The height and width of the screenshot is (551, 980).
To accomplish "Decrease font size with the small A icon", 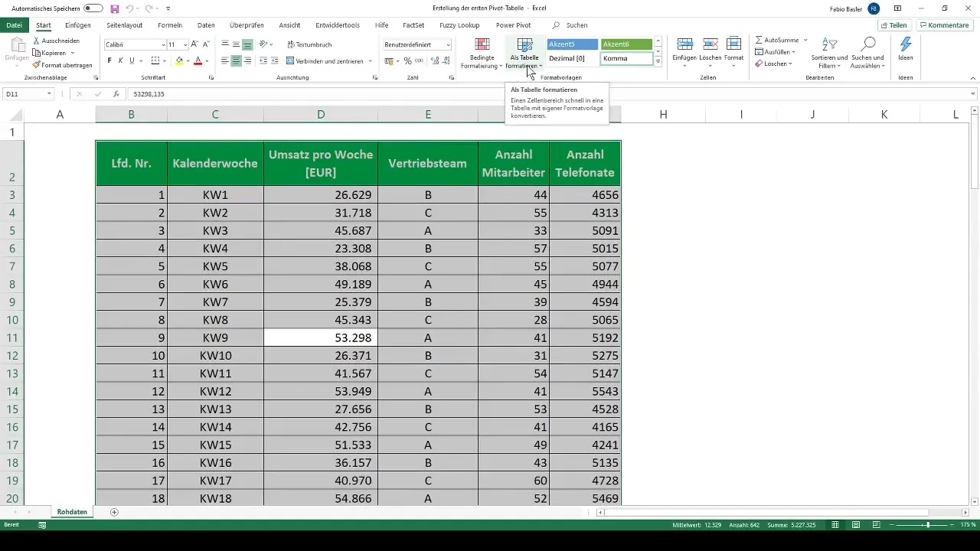I will pyautogui.click(x=206, y=45).
